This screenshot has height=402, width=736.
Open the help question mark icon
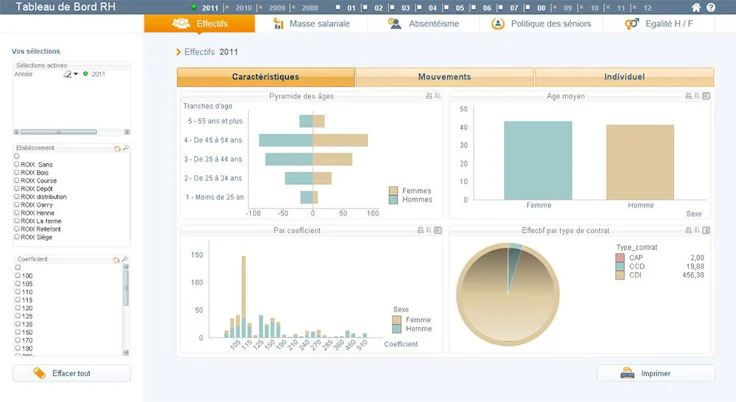[711, 7]
